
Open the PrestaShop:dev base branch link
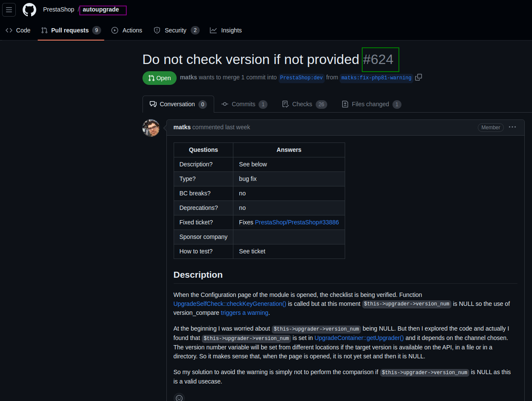tap(302, 78)
